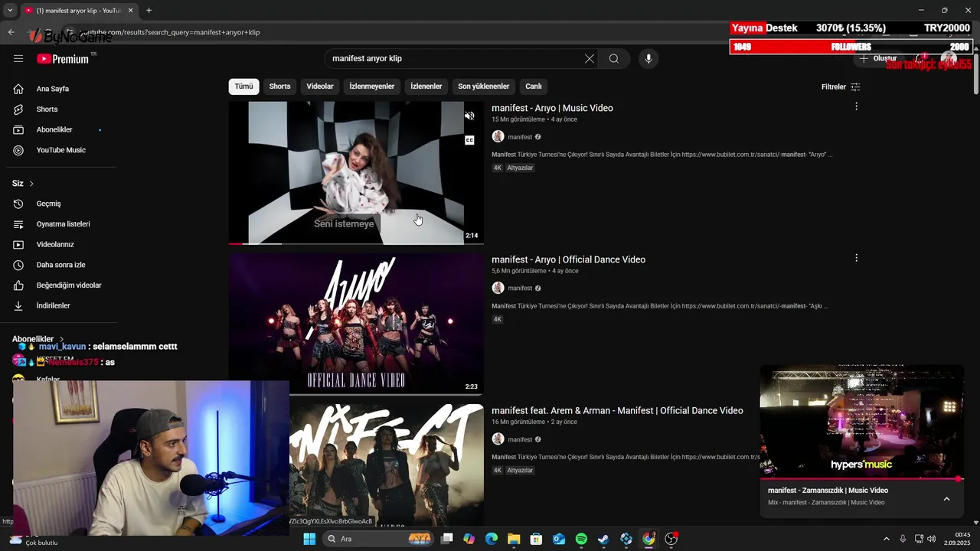Select the Tümü filter chip

pyautogui.click(x=243, y=86)
